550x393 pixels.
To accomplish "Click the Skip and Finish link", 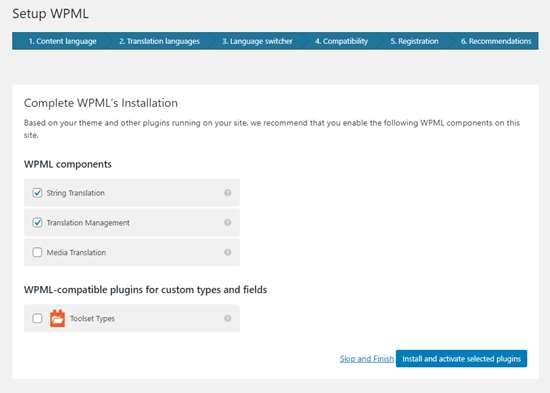I will point(367,359).
